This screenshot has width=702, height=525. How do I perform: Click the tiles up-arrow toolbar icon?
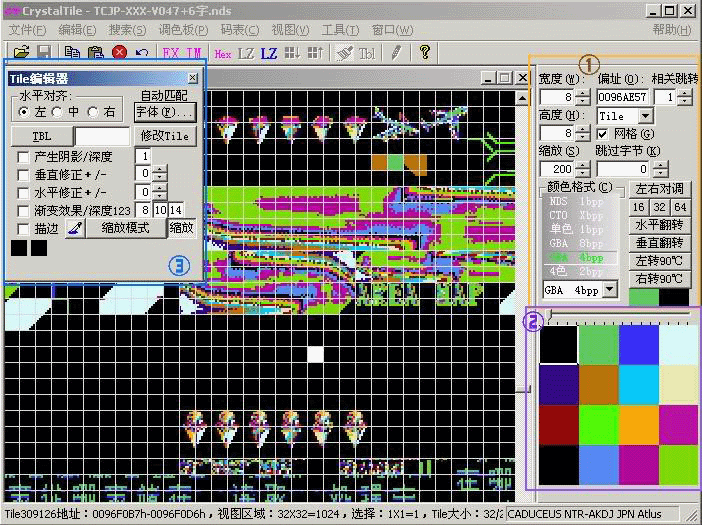pyautogui.click(x=315, y=53)
